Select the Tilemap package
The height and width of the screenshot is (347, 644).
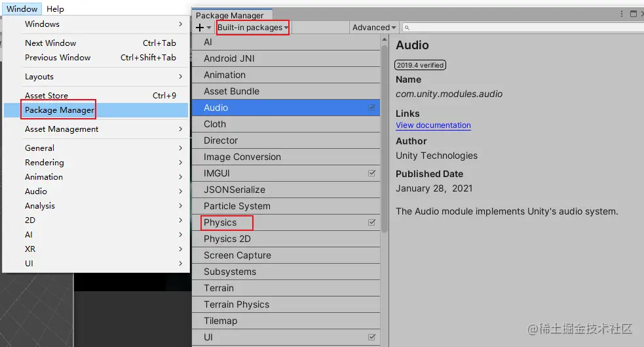(x=286, y=321)
